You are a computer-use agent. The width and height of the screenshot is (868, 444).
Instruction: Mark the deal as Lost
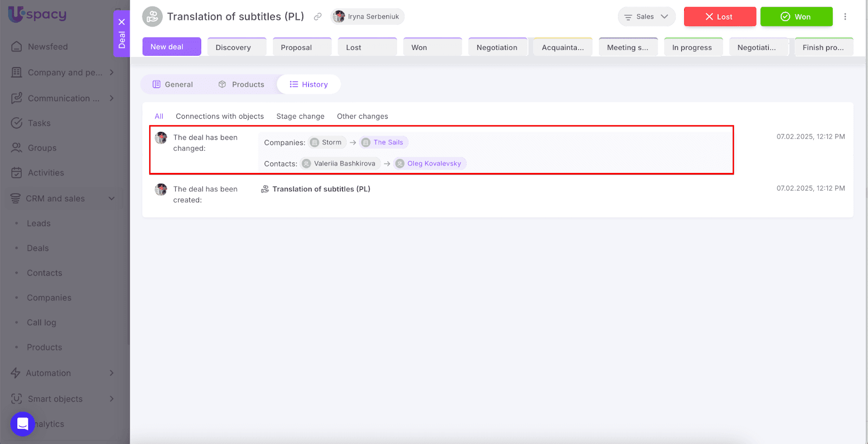[x=719, y=17]
